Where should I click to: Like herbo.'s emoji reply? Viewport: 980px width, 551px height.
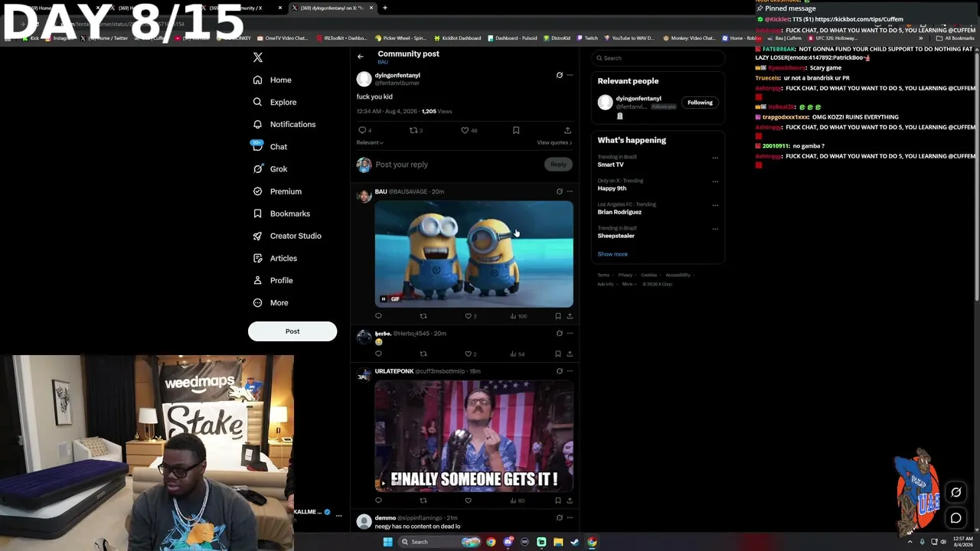[x=468, y=354]
